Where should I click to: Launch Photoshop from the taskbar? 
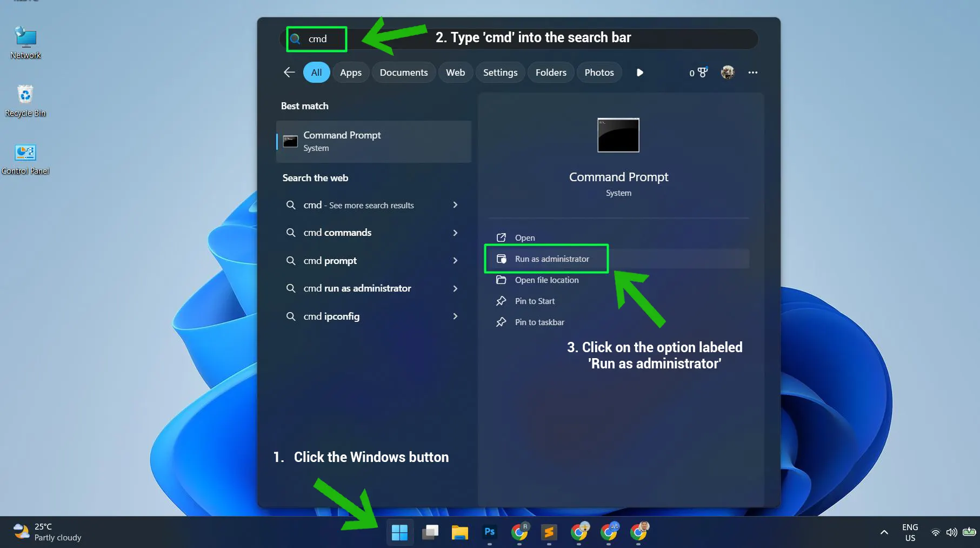[x=489, y=533]
